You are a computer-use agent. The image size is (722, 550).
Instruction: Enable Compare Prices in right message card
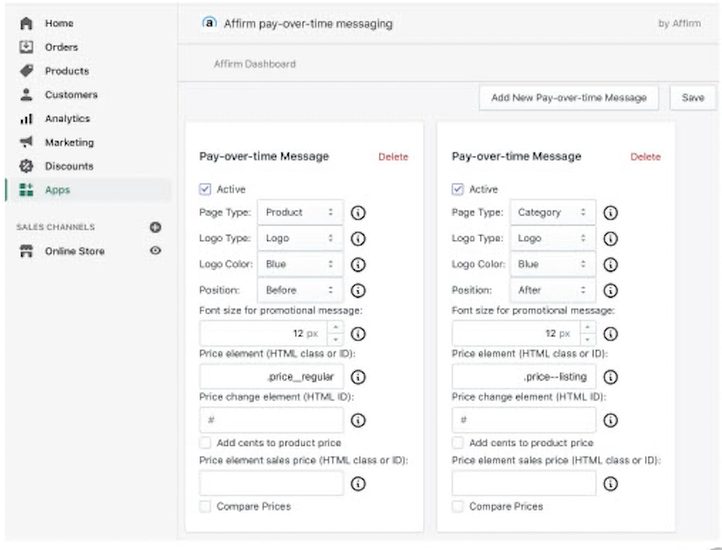[458, 507]
